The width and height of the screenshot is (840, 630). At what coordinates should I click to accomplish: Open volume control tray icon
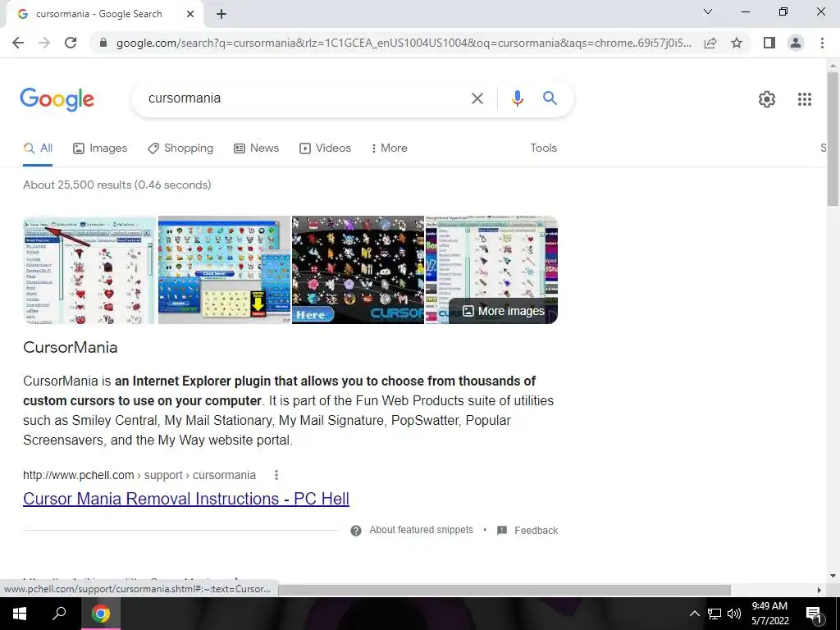pos(734,614)
